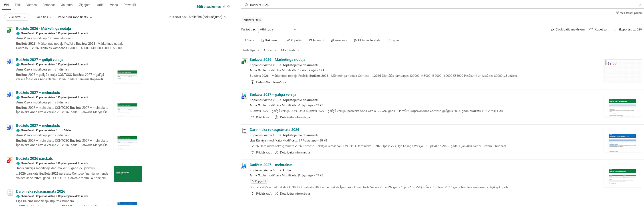Expand Modificēts filter in right pane
Image resolution: width=644 pixels, height=206 pixels.
[x=290, y=50]
